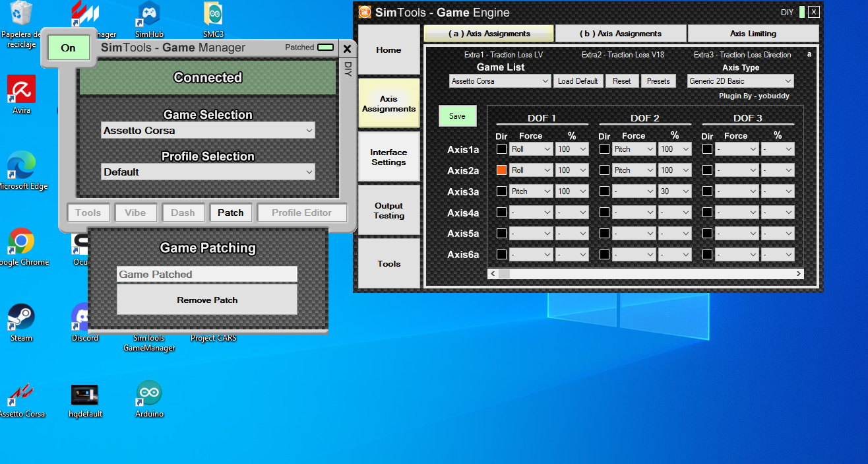Close the SimTools Game Manager window
The height and width of the screenshot is (464, 868).
347,48
